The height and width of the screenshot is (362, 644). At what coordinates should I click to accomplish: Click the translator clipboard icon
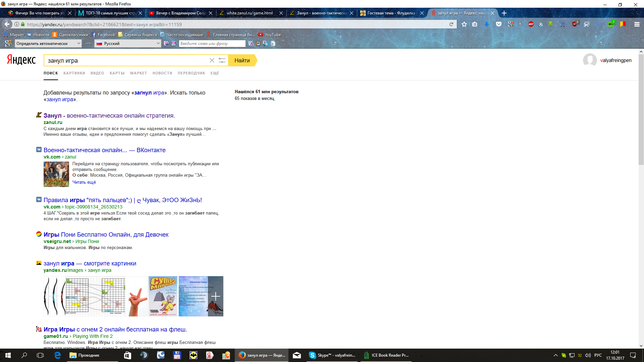[x=258, y=44]
